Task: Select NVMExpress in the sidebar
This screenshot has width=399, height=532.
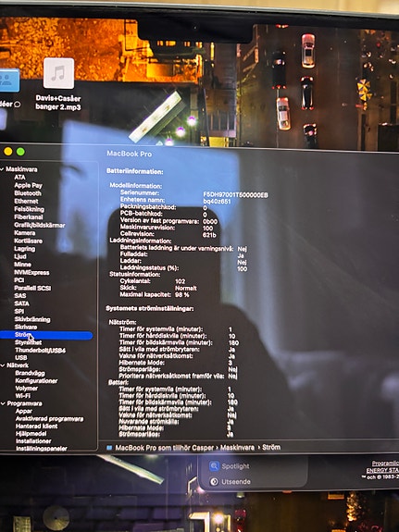Action: (x=31, y=272)
